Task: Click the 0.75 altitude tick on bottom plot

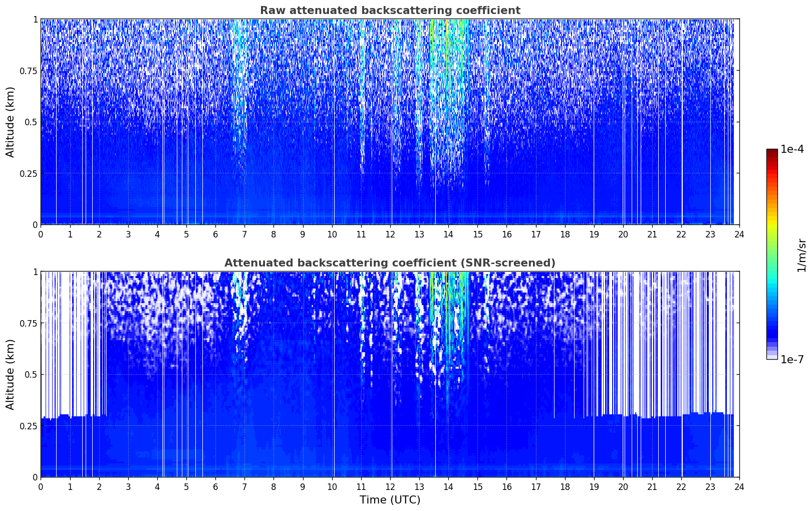Action: pyautogui.click(x=29, y=323)
